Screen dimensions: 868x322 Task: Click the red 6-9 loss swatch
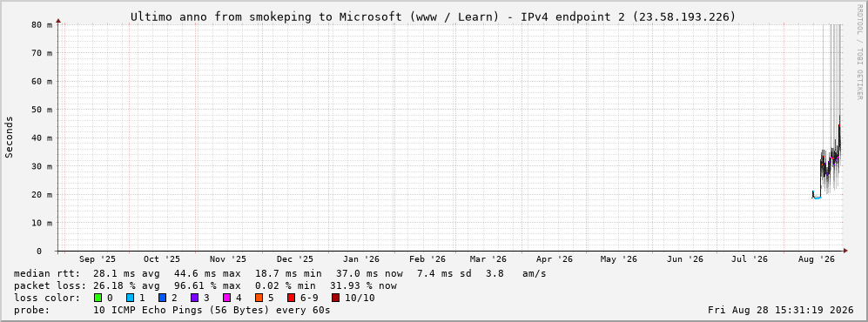(291, 298)
